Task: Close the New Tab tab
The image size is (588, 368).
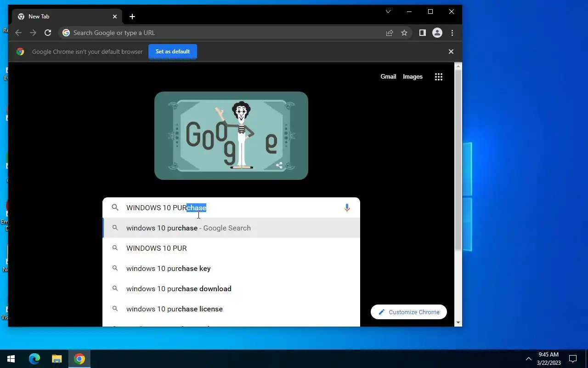Action: (115, 17)
